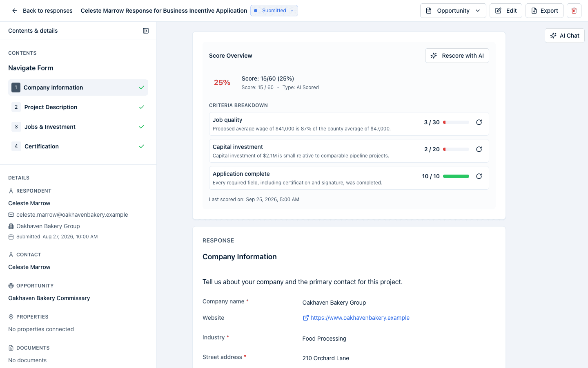Click the 25% score percentage
The image size is (588, 368).
coord(222,83)
